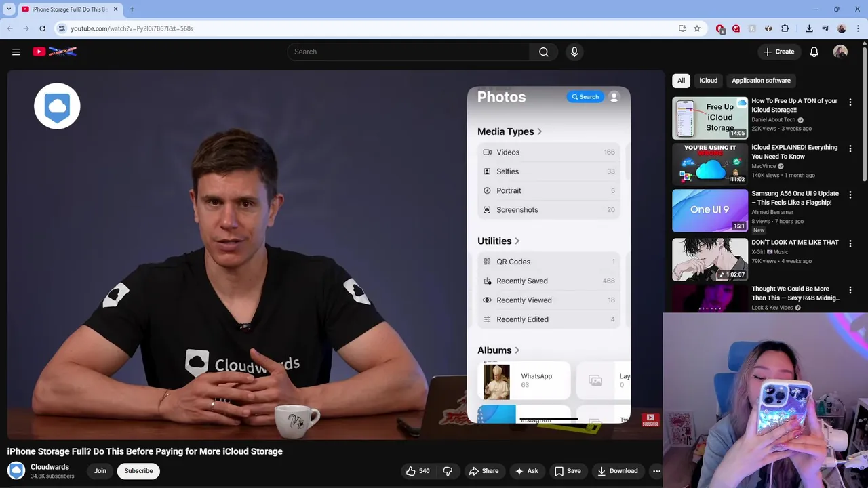Viewport: 868px width, 488px height.
Task: Select the Application software filter chip
Action: (x=761, y=80)
